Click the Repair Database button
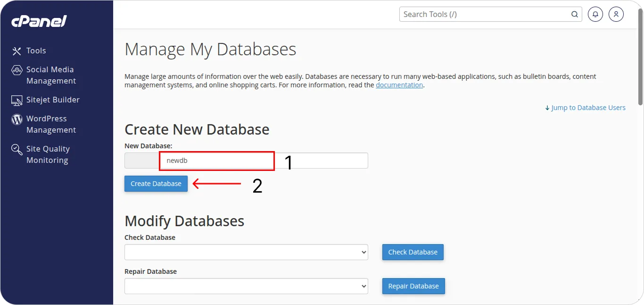This screenshot has width=644, height=305. pyautogui.click(x=413, y=286)
